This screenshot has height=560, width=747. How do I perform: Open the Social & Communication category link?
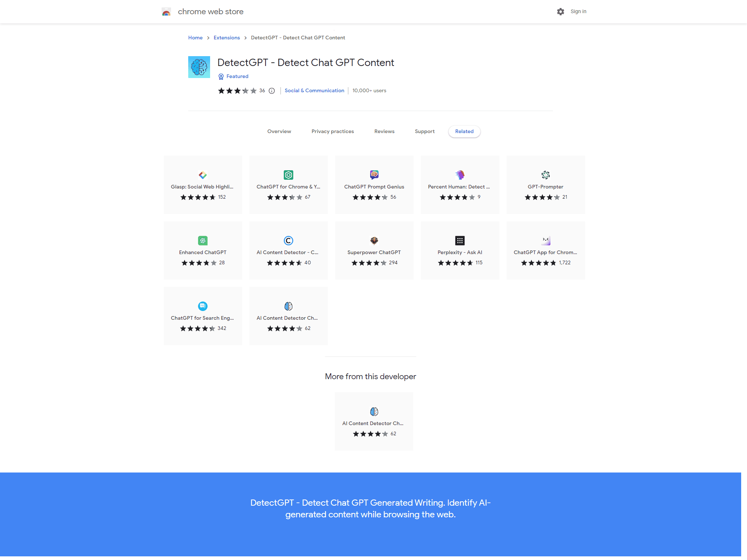314,91
